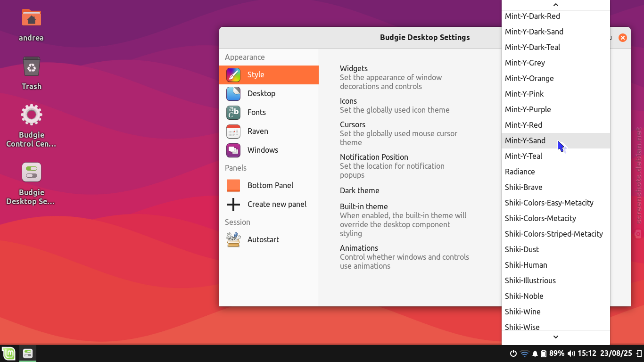644x362 pixels.
Task: Select Shiki-Colors-Striped-Metacity theme
Action: point(556,234)
